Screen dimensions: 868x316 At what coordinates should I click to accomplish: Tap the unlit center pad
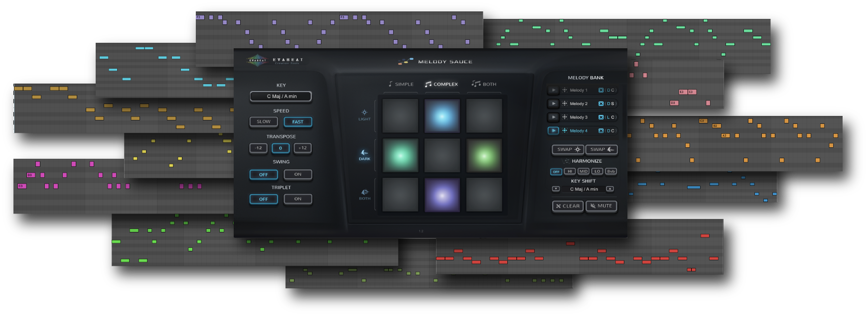(442, 156)
